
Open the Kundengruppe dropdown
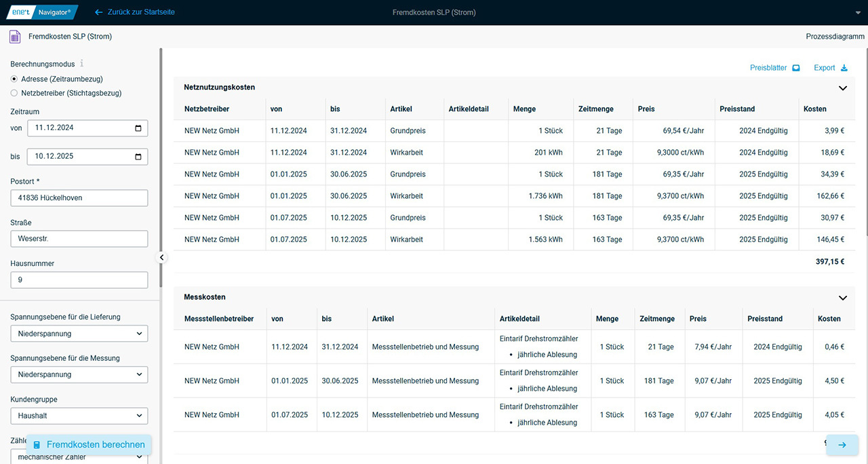(x=79, y=416)
